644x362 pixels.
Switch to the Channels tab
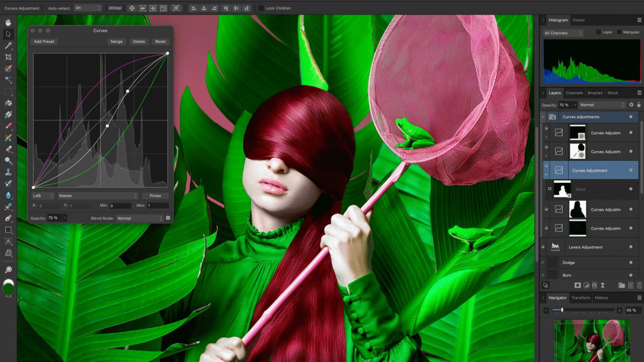pos(574,93)
